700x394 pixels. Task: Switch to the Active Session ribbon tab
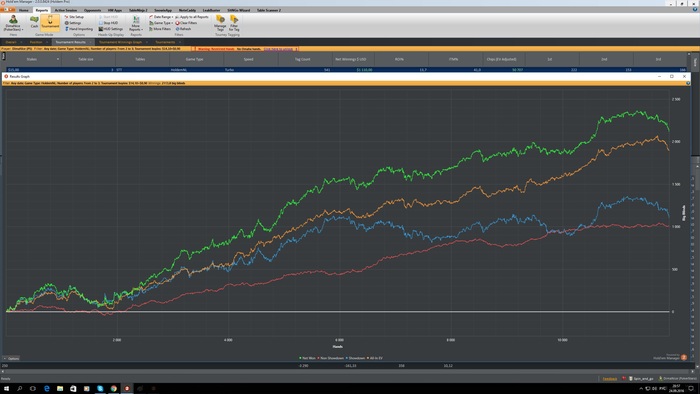(x=66, y=10)
